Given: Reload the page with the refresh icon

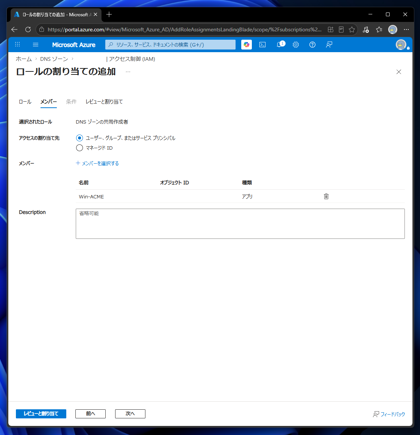Looking at the screenshot, I should (28, 30).
